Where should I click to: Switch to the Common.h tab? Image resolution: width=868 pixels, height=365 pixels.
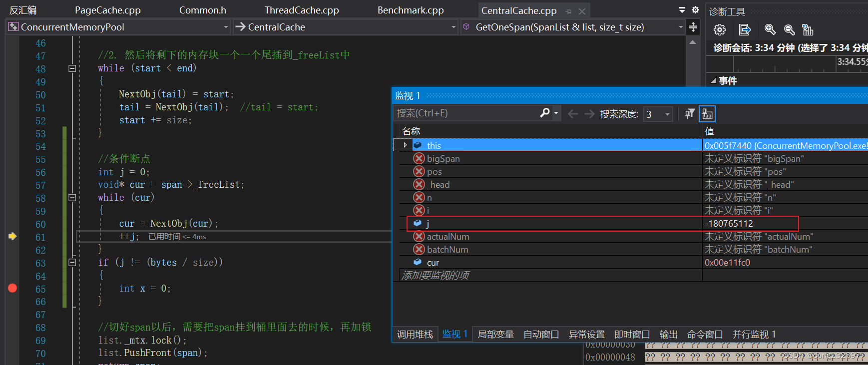pos(203,10)
